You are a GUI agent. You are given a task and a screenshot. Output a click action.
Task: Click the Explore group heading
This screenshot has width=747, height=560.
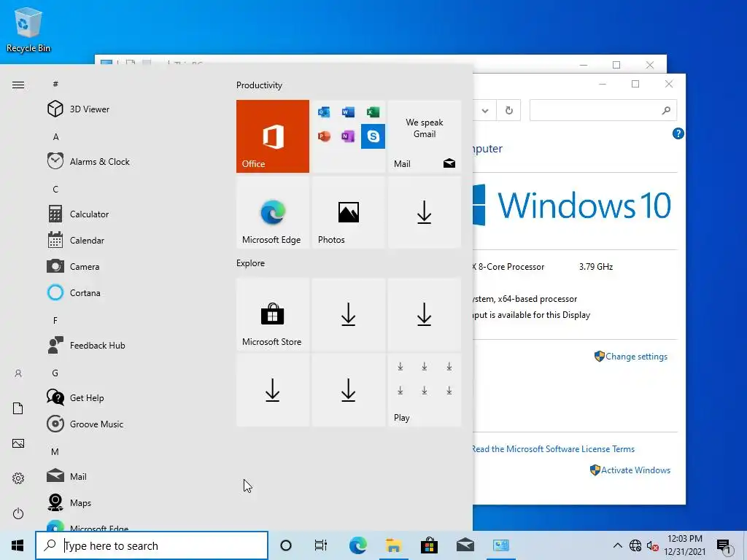(x=251, y=263)
